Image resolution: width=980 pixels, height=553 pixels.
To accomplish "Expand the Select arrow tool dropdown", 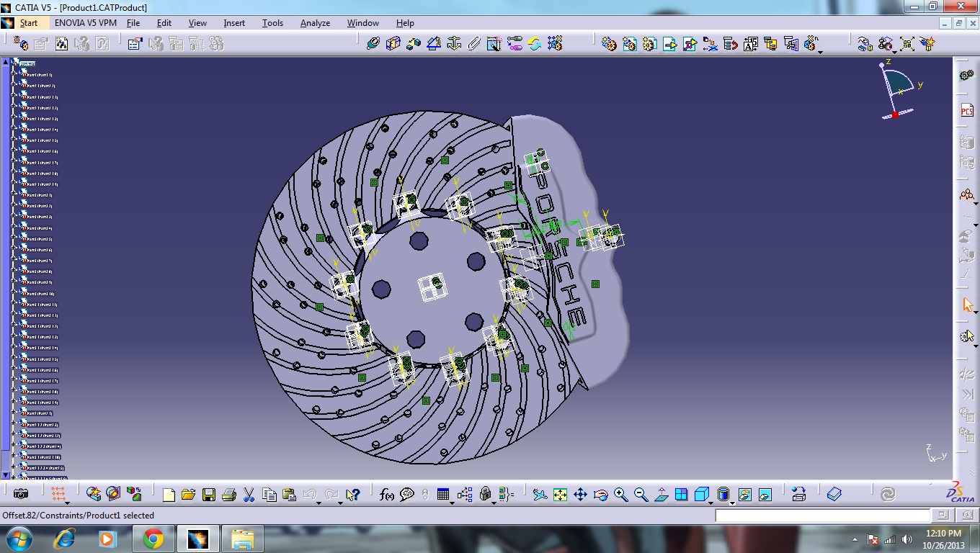I will pos(975,312).
